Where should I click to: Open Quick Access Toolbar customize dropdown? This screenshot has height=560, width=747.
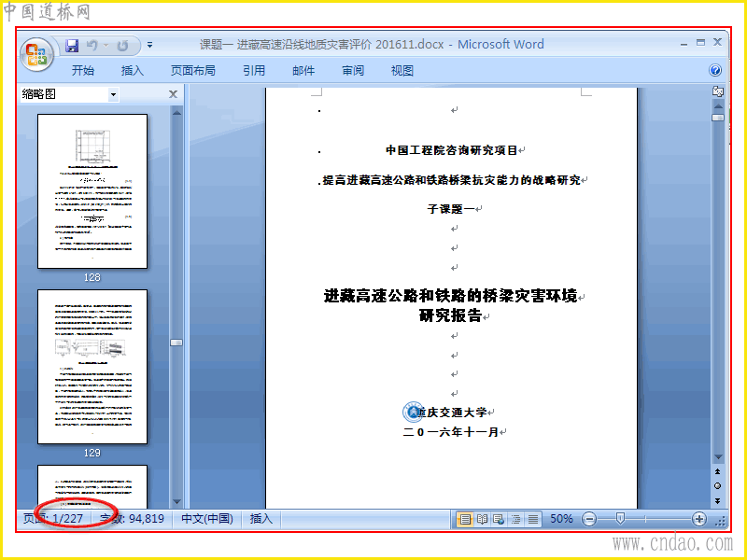point(149,45)
